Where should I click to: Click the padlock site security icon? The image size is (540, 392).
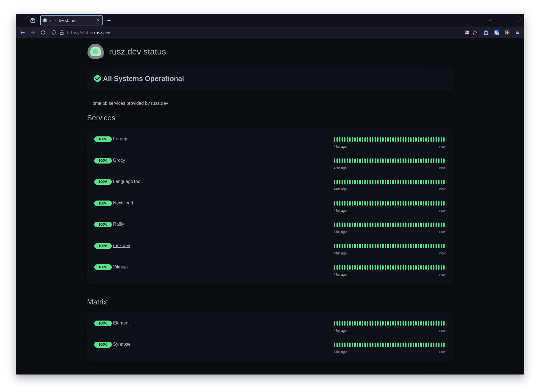tap(62, 33)
